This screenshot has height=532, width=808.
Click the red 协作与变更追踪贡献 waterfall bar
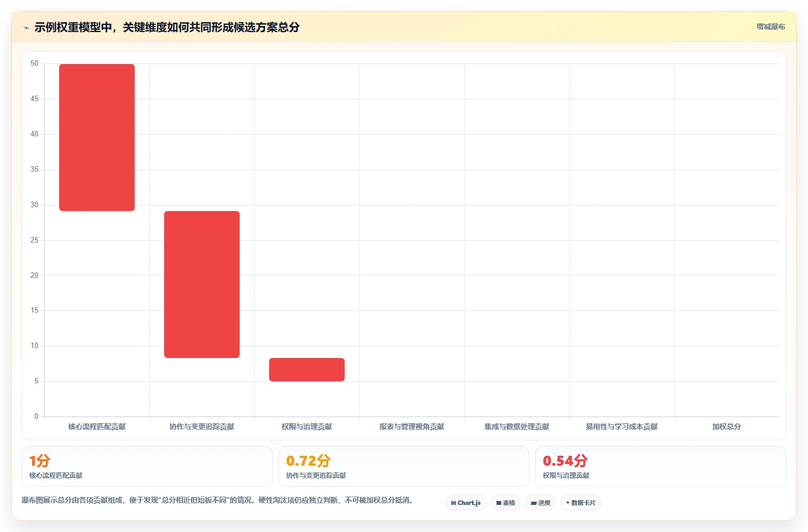tap(202, 285)
